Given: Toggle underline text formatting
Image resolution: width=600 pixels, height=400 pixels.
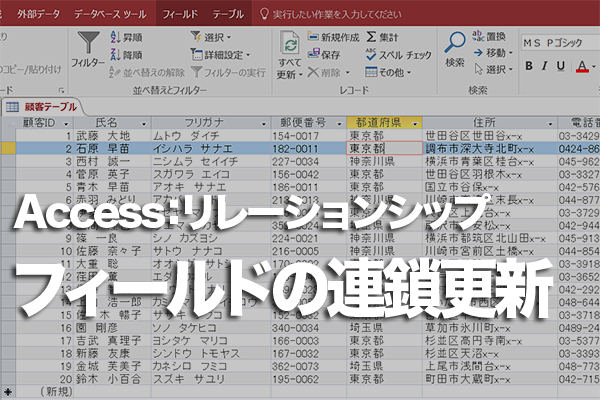Looking at the screenshot, I should (562, 67).
